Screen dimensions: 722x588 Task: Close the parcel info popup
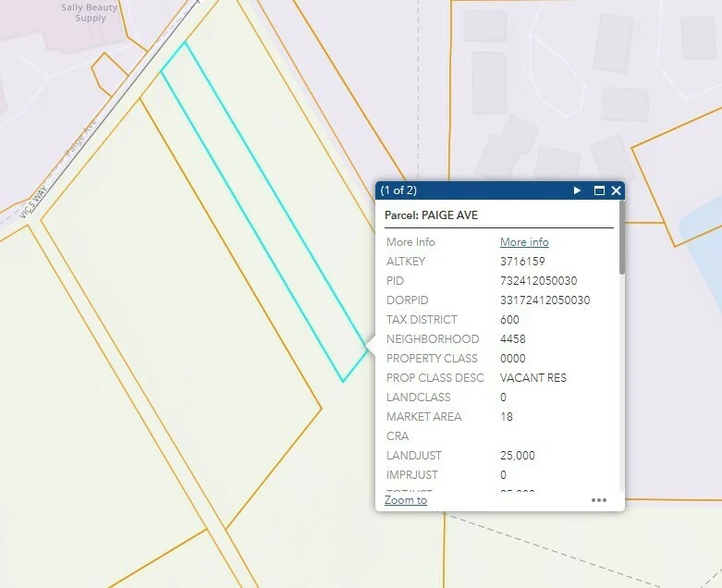[x=616, y=190]
